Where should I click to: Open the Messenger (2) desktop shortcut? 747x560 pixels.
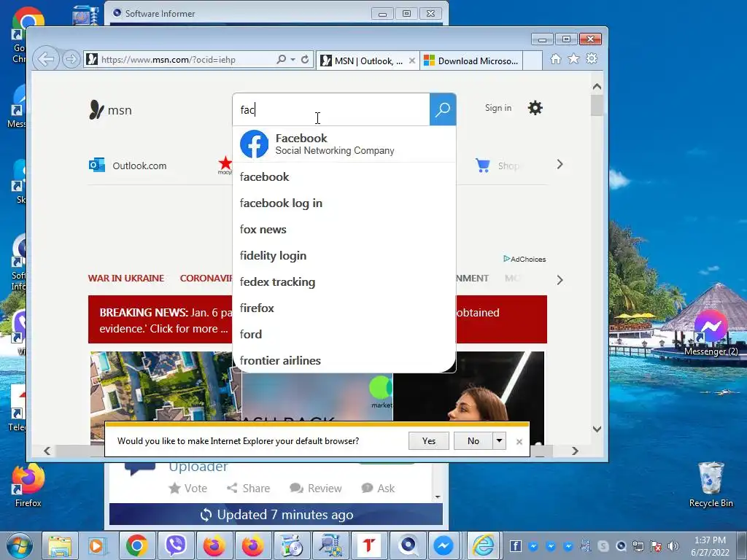tap(711, 333)
